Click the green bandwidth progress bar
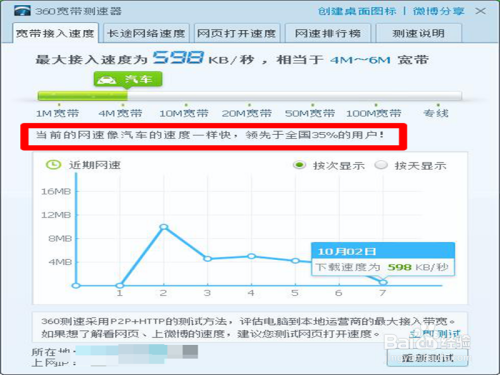This screenshot has height=375, width=500. (83, 96)
